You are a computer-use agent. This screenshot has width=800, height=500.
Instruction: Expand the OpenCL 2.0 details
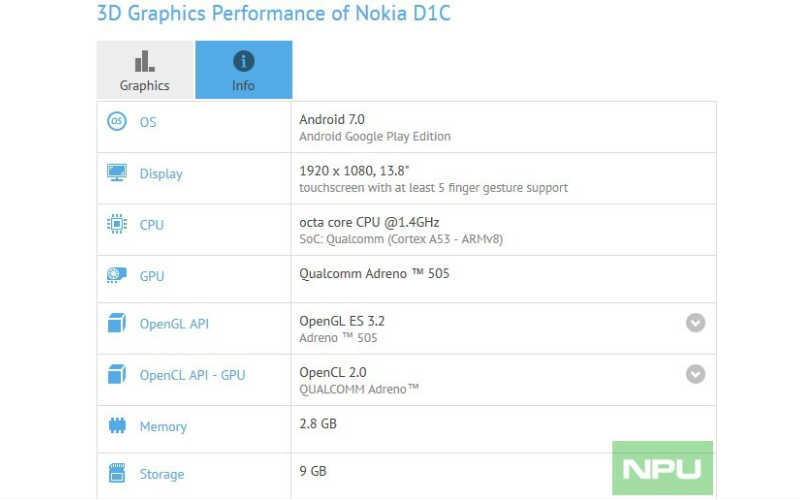(695, 374)
